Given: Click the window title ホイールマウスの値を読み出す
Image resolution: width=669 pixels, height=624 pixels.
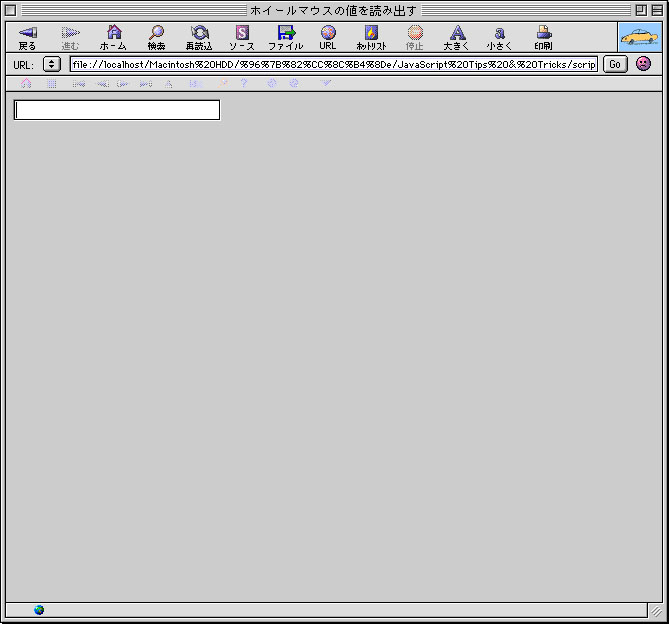Looking at the screenshot, I should pyautogui.click(x=333, y=10).
